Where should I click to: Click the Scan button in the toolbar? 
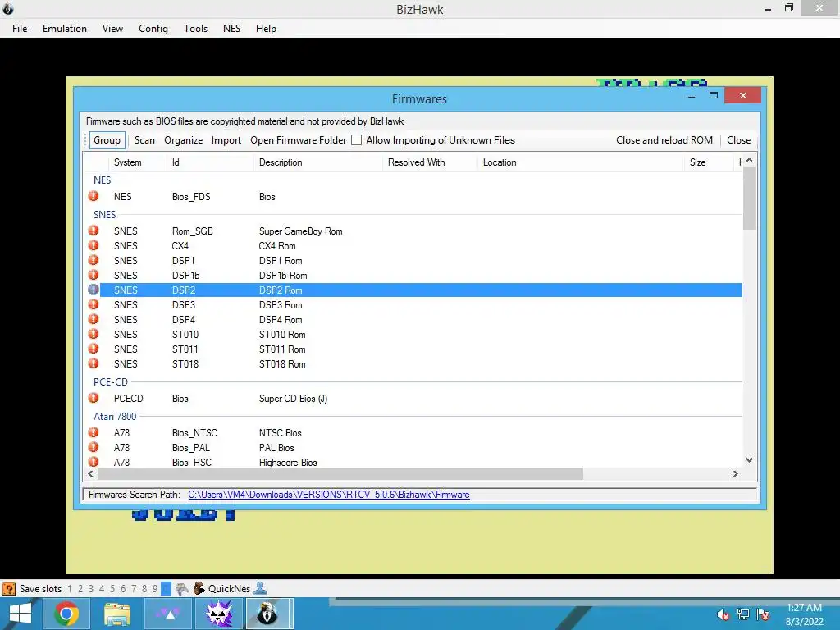click(x=144, y=139)
